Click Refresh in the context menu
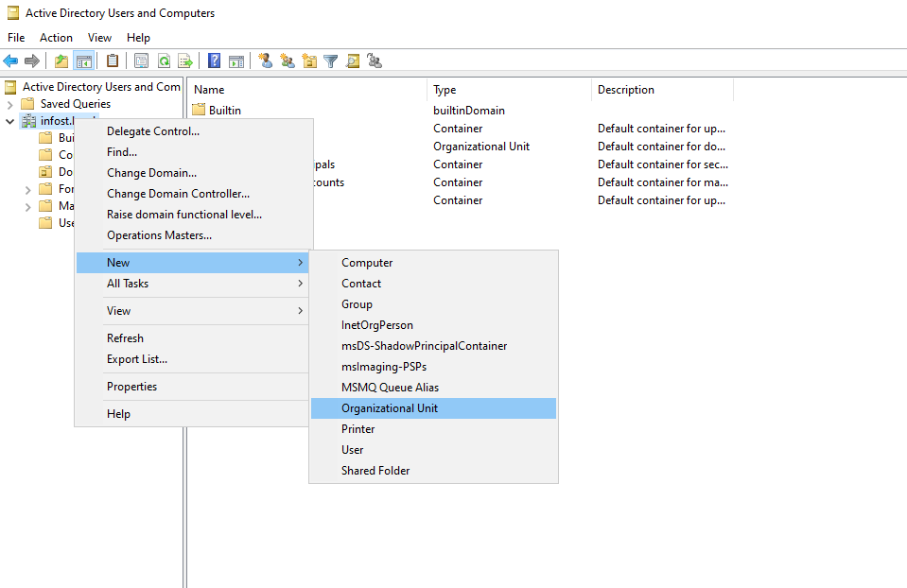The image size is (907, 588). coord(193,338)
